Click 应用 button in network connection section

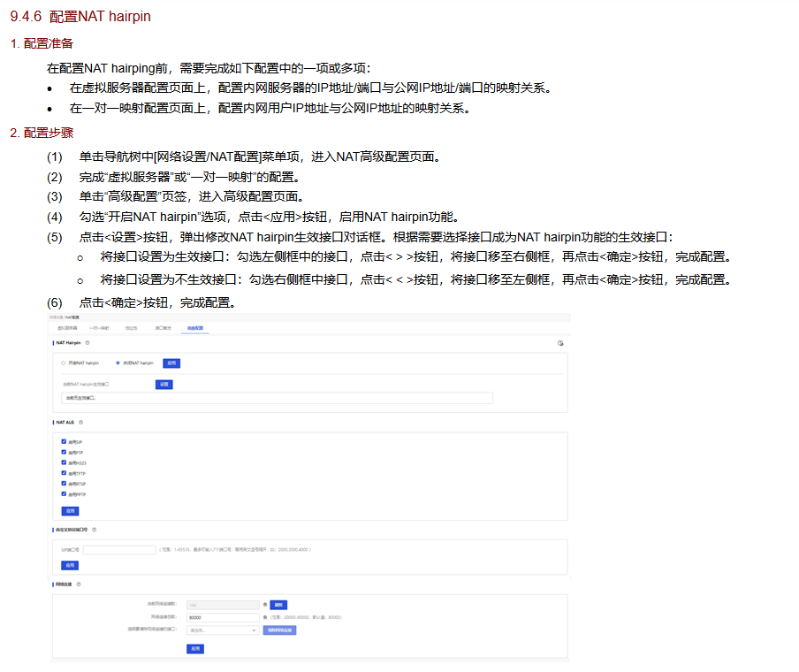(x=195, y=648)
